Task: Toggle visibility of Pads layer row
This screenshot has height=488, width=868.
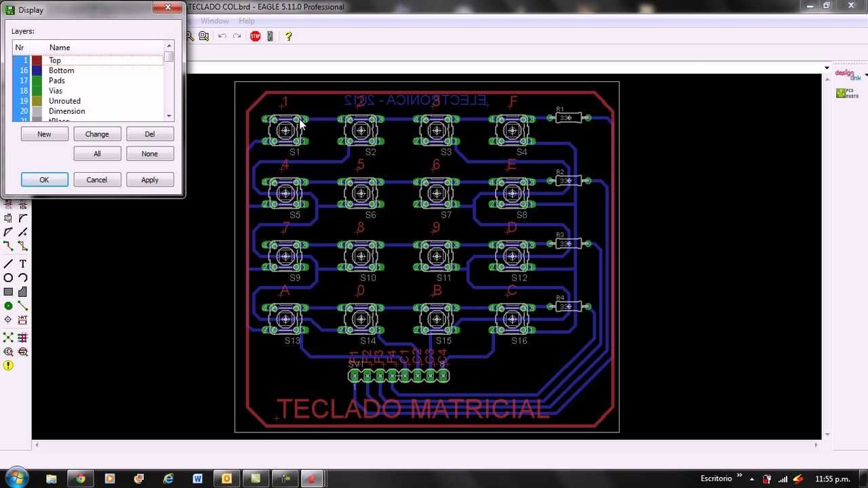Action: click(x=88, y=81)
